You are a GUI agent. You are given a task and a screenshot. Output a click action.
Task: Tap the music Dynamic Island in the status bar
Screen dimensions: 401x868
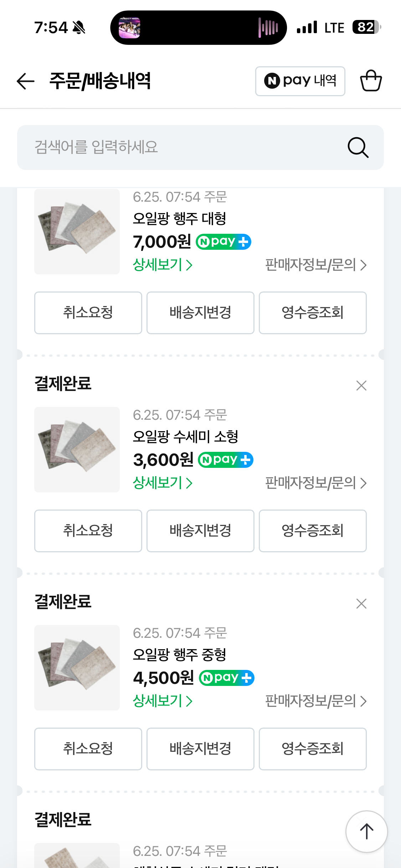point(199,27)
